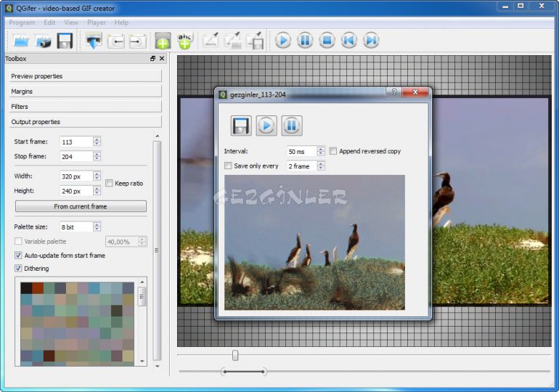Expand the Margins section
The height and width of the screenshot is (392, 559).
pyautogui.click(x=85, y=91)
